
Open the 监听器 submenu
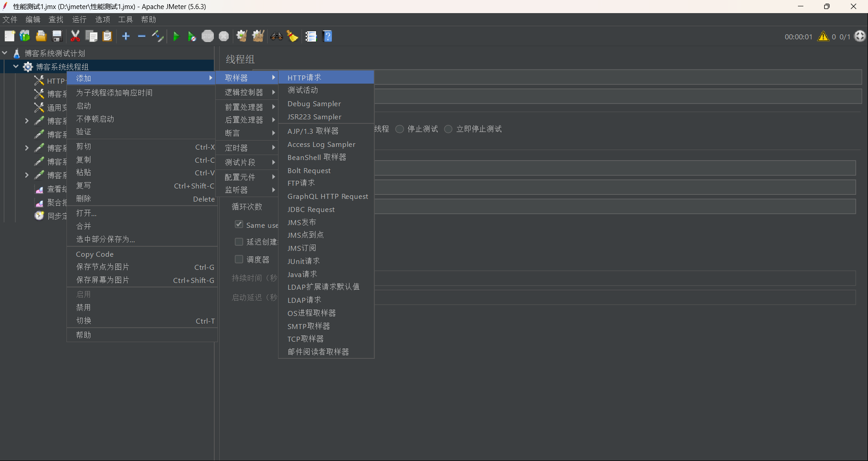point(247,190)
